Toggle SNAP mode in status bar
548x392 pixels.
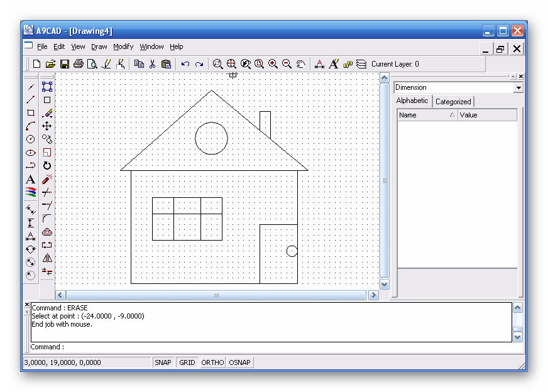pyautogui.click(x=163, y=362)
